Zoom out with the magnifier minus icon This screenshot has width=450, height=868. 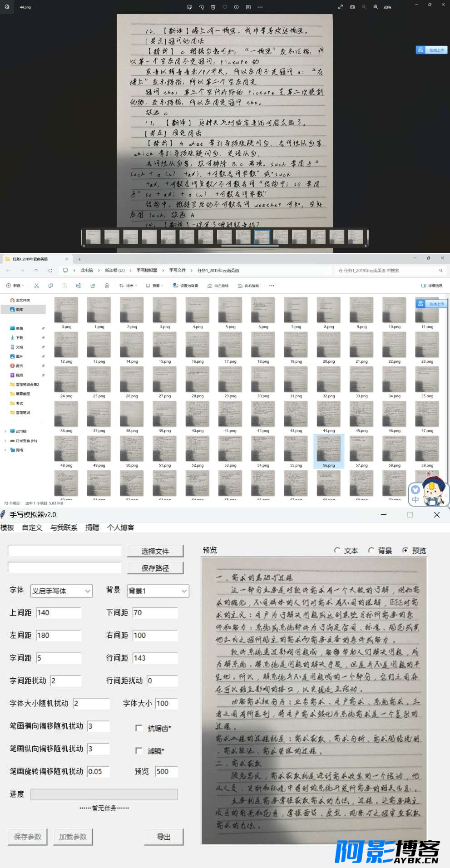pyautogui.click(x=364, y=7)
